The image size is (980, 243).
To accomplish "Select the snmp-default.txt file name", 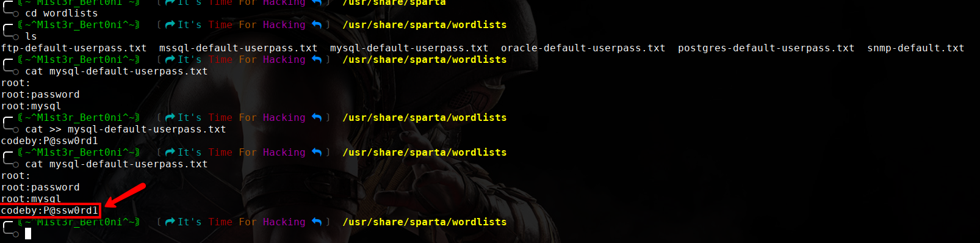I will [x=916, y=48].
